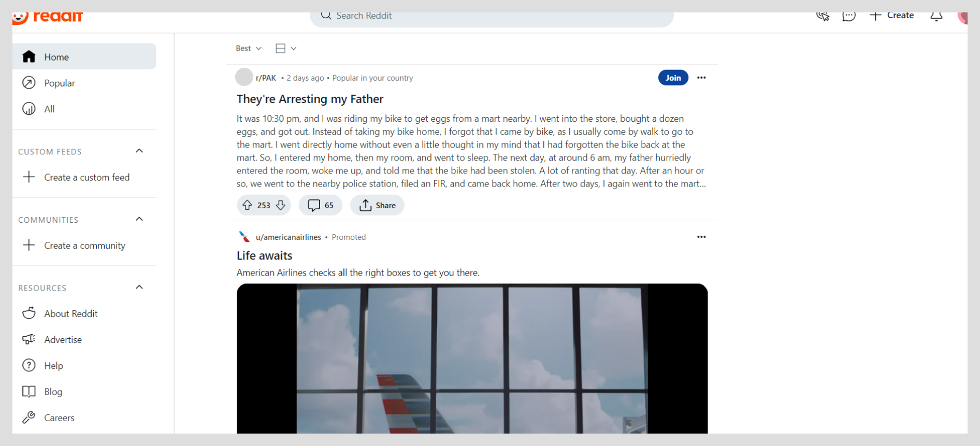Share the r/PAK post
The height and width of the screenshot is (446, 980).
(x=377, y=205)
